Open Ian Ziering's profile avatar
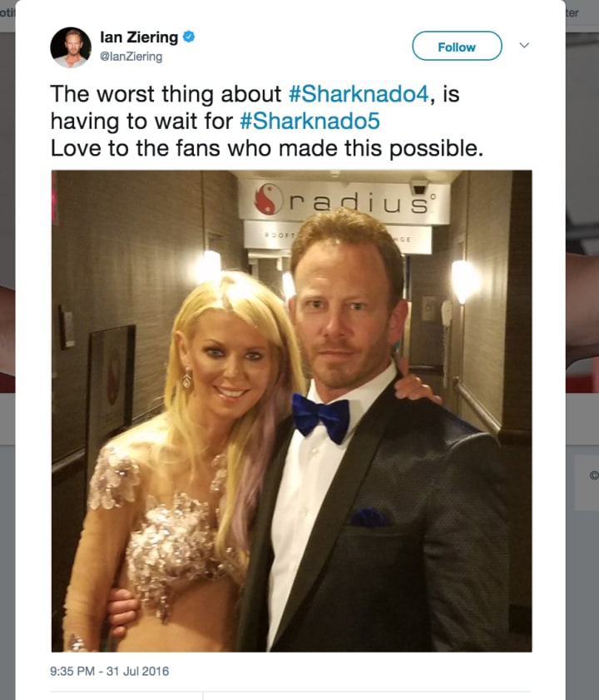Viewport: 599px width, 700px height. tap(71, 47)
